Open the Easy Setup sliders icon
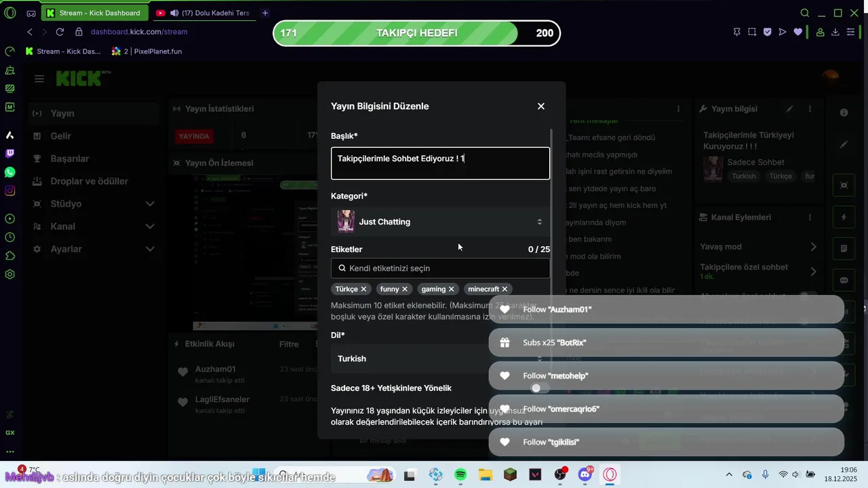The width and height of the screenshot is (868, 488). [850, 32]
